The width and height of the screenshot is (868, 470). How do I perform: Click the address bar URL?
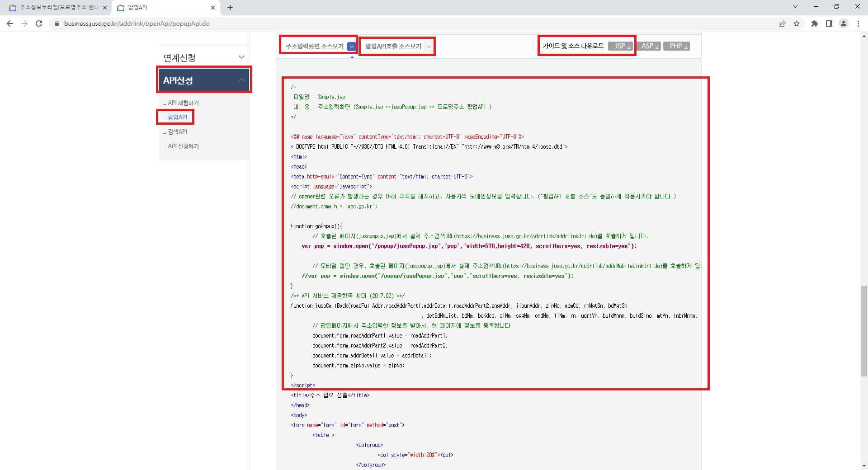[x=137, y=23]
